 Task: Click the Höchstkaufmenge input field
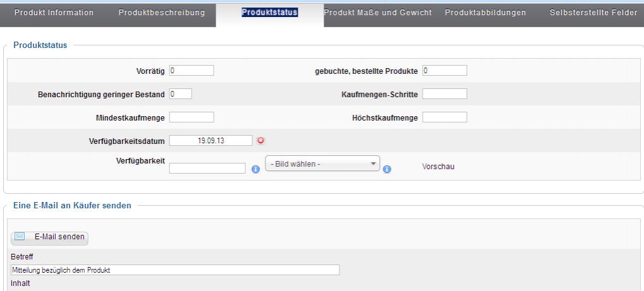pos(444,117)
